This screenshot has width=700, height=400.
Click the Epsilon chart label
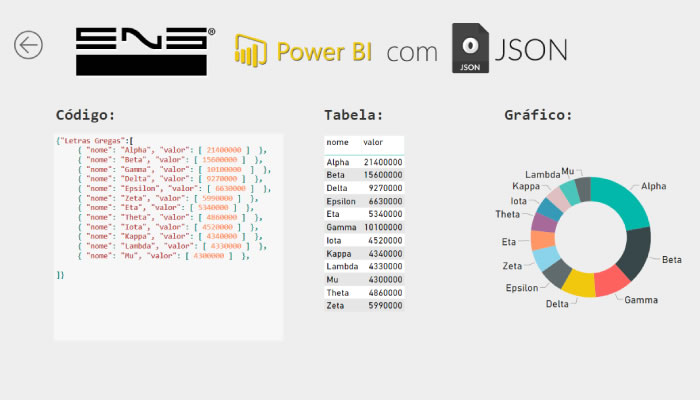522,288
